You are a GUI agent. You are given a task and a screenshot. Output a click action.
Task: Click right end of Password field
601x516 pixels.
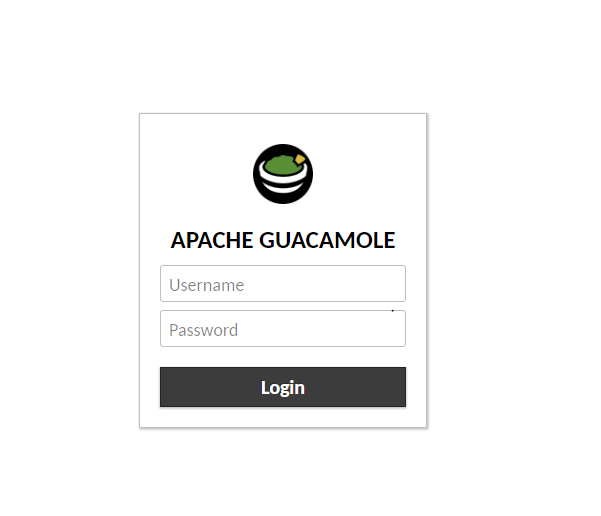[x=397, y=329]
